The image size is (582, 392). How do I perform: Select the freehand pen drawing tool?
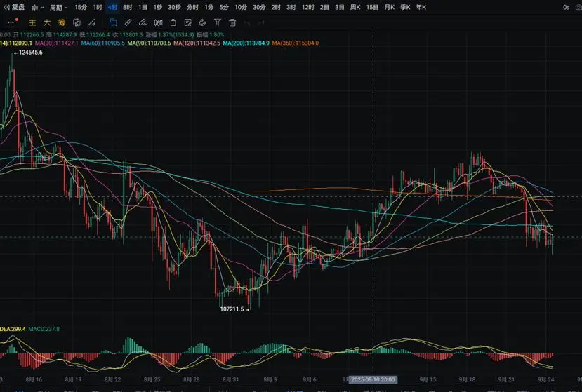(143, 22)
